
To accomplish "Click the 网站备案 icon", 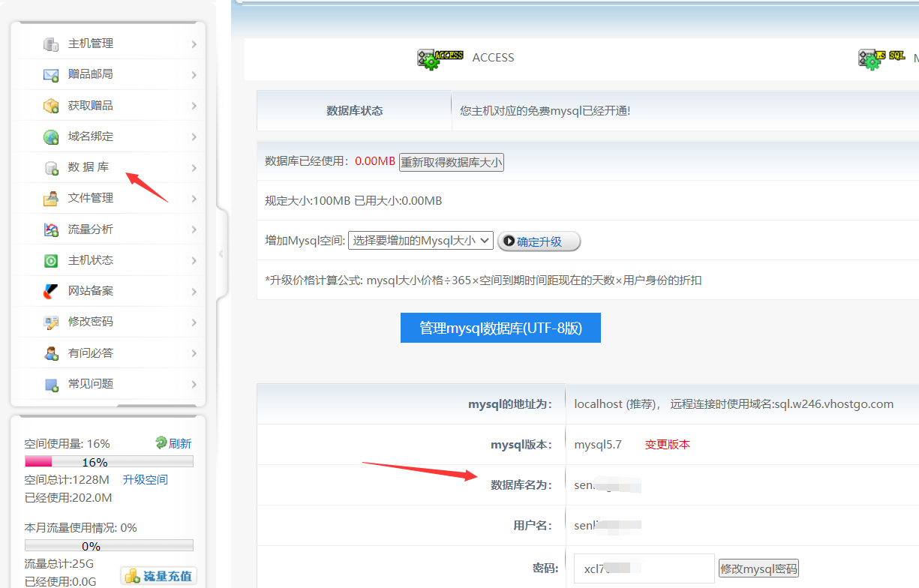I will [51, 292].
